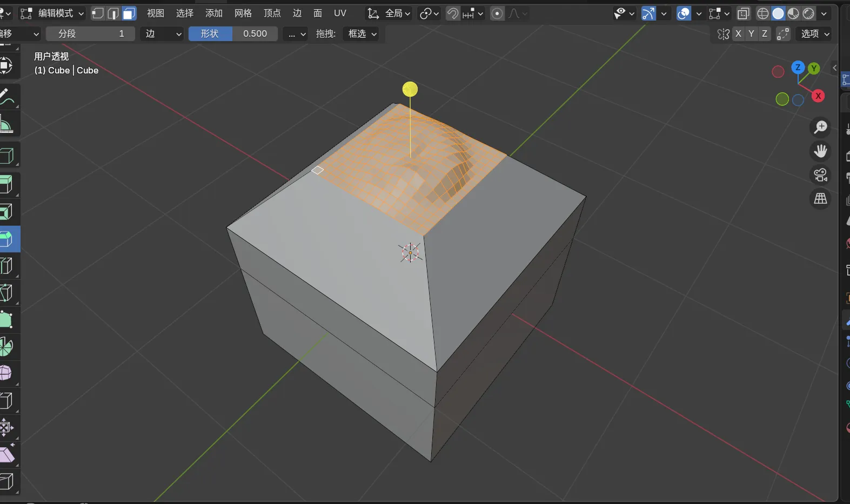This screenshot has height=504, width=850.
Task: Switch to orthographic/perspective grid icon
Action: (x=820, y=199)
